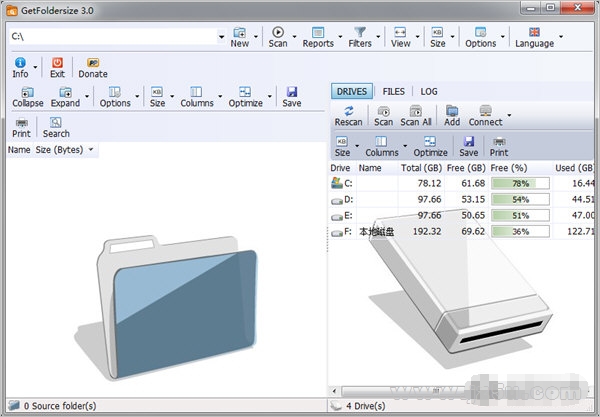Print the drives list

tap(499, 147)
